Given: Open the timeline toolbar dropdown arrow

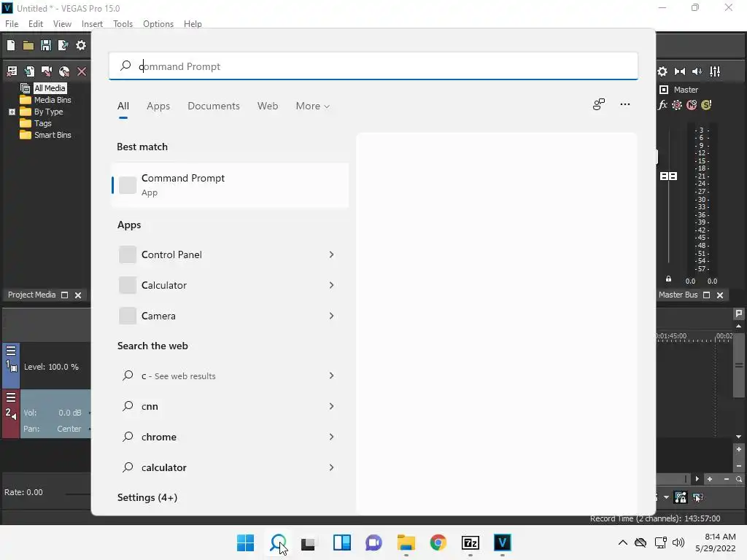Looking at the screenshot, I should tap(666, 497).
